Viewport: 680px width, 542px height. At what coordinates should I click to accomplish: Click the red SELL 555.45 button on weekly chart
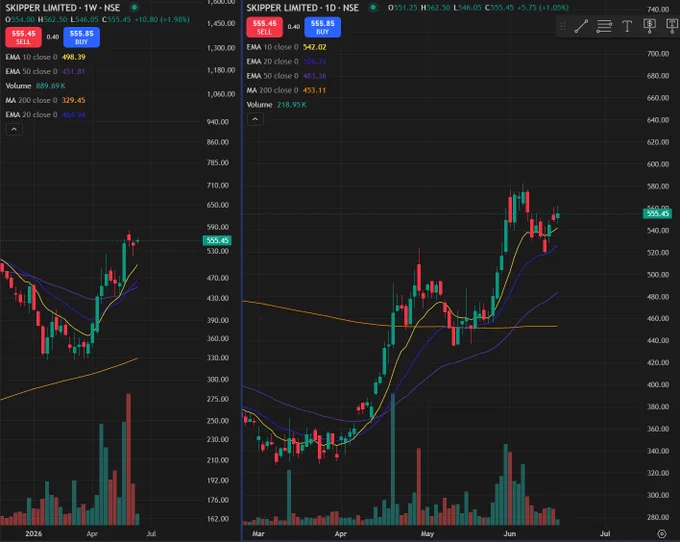point(23,37)
